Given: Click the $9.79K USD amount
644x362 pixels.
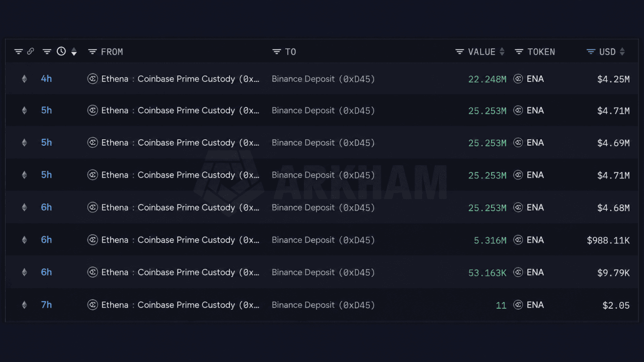Looking at the screenshot, I should pos(613,273).
